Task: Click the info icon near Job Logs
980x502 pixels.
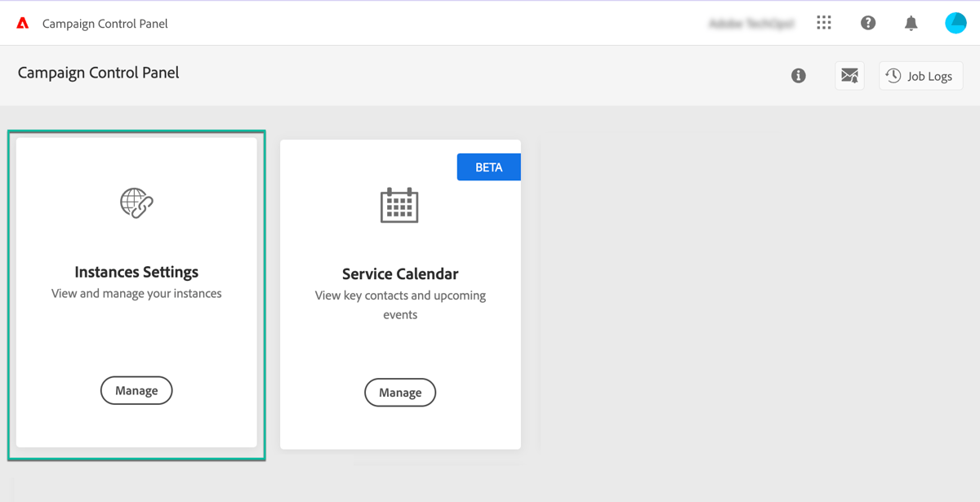Action: tap(798, 75)
